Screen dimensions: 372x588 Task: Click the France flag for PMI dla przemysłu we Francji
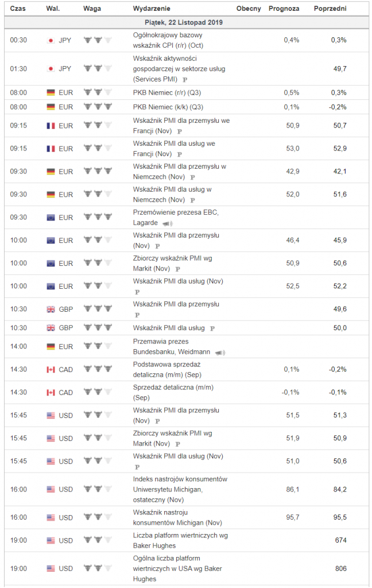pyautogui.click(x=51, y=126)
